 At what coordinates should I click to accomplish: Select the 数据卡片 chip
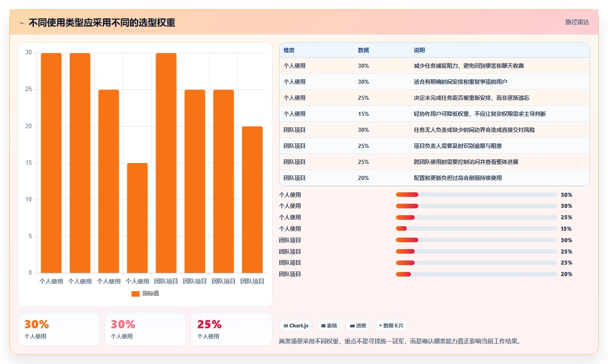point(391,326)
